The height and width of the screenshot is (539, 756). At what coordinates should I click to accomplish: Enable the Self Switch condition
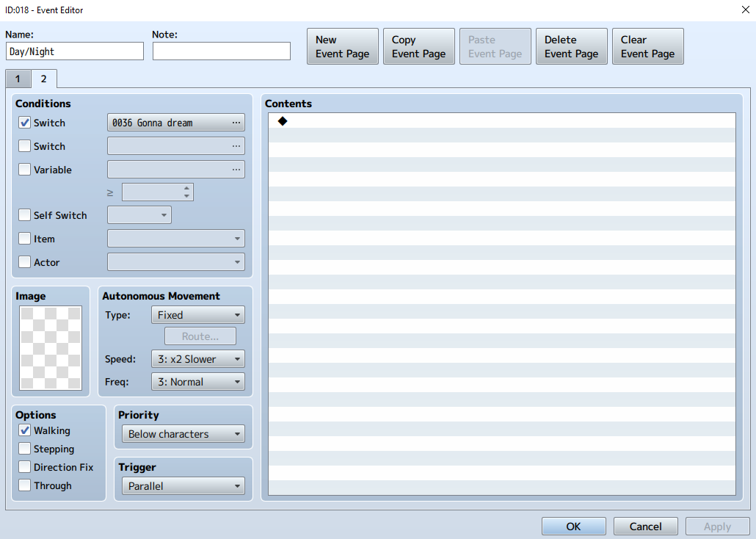point(25,215)
